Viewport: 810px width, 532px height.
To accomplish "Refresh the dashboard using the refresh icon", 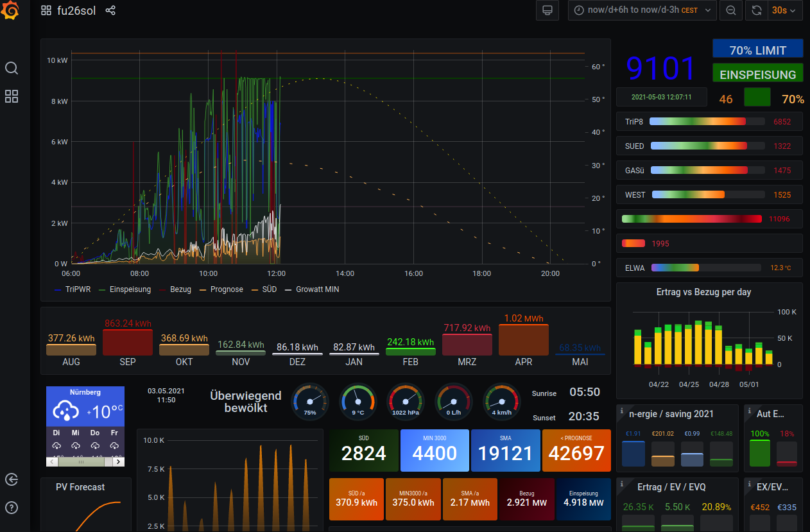I will pyautogui.click(x=757, y=11).
